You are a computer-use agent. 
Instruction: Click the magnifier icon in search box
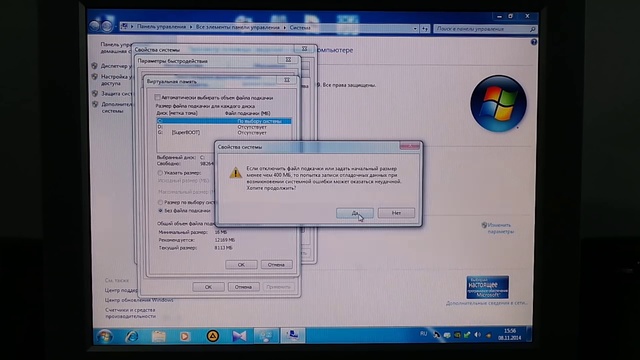533,29
